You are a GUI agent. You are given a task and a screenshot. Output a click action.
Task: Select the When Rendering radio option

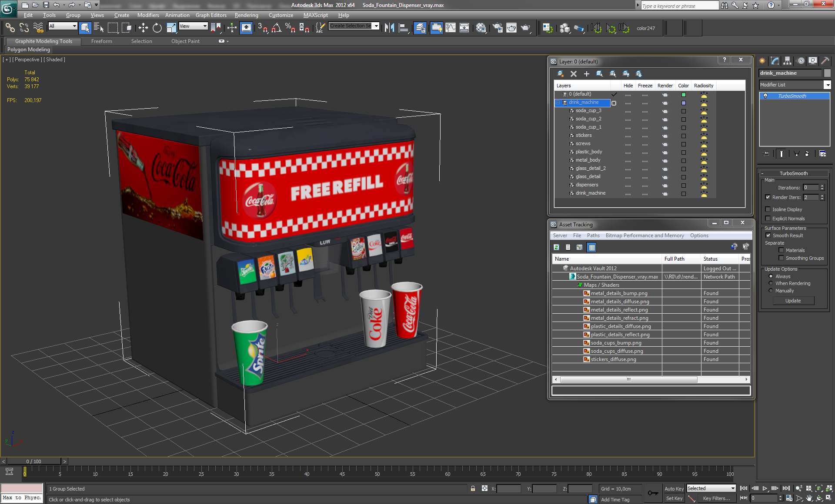771,283
